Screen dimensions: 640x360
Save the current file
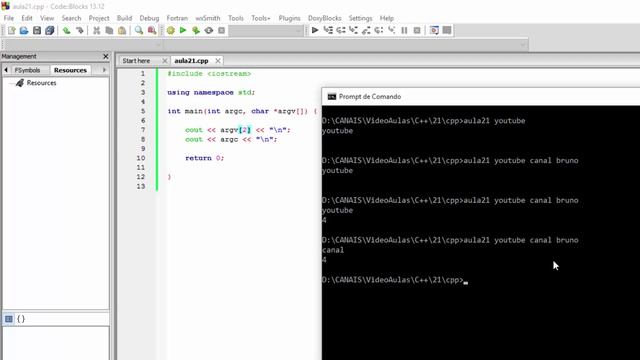tap(37, 31)
